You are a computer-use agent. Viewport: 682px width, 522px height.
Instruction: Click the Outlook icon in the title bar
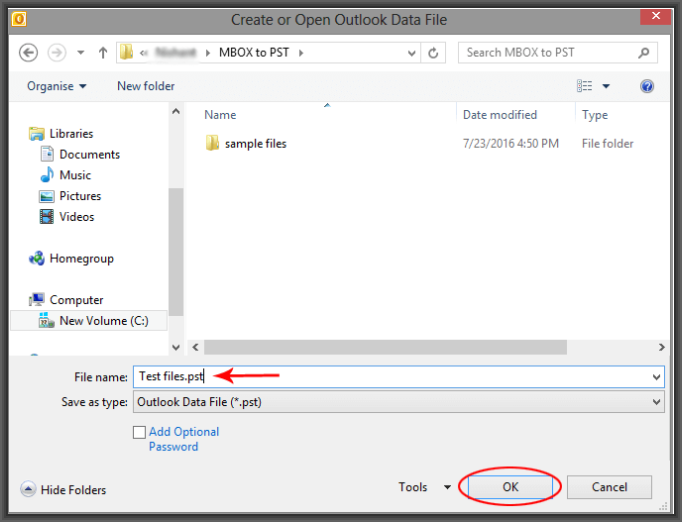(19, 20)
